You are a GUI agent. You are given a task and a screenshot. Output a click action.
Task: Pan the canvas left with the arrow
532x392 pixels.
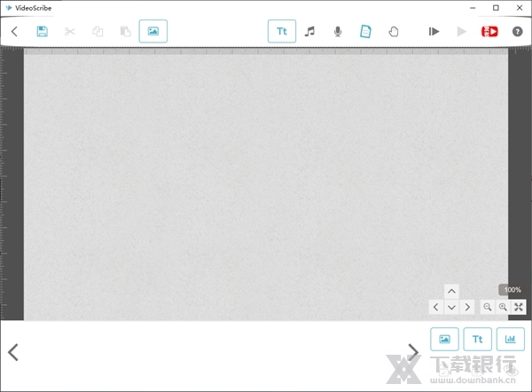(436, 307)
